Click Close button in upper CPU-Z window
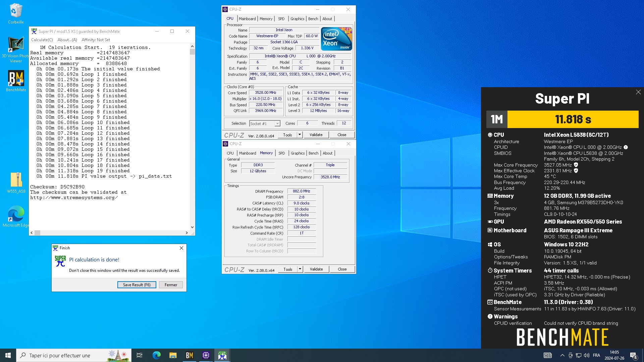Image resolution: width=644 pixels, height=362 pixels. coord(342,135)
